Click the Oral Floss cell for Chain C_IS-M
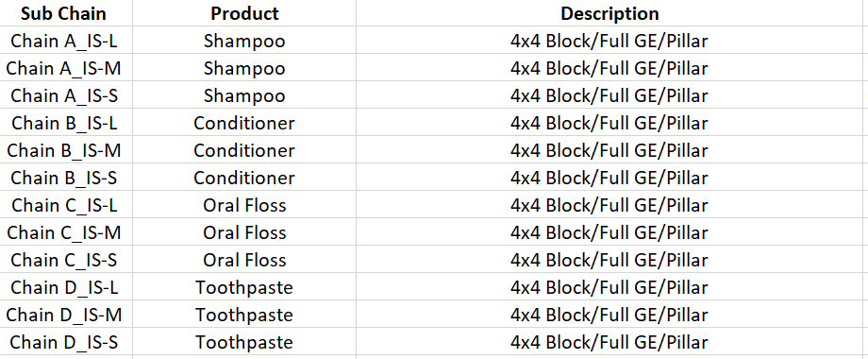 coord(244,232)
